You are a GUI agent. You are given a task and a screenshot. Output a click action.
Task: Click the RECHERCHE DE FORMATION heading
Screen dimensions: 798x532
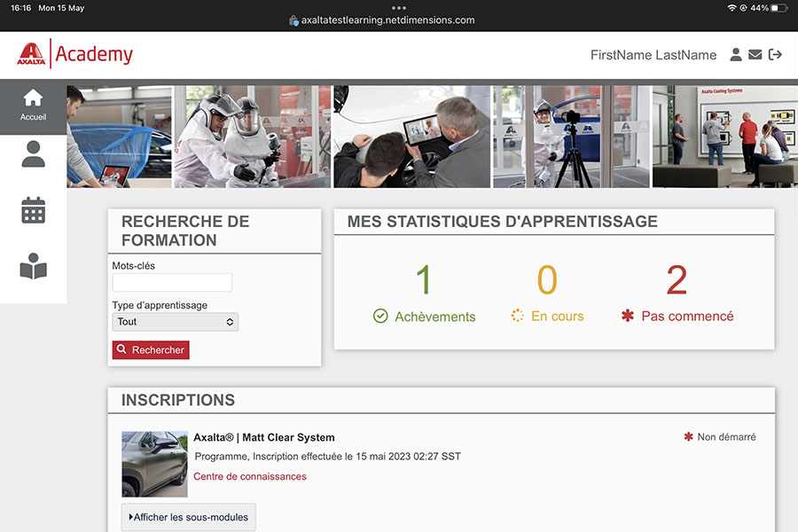click(x=185, y=231)
